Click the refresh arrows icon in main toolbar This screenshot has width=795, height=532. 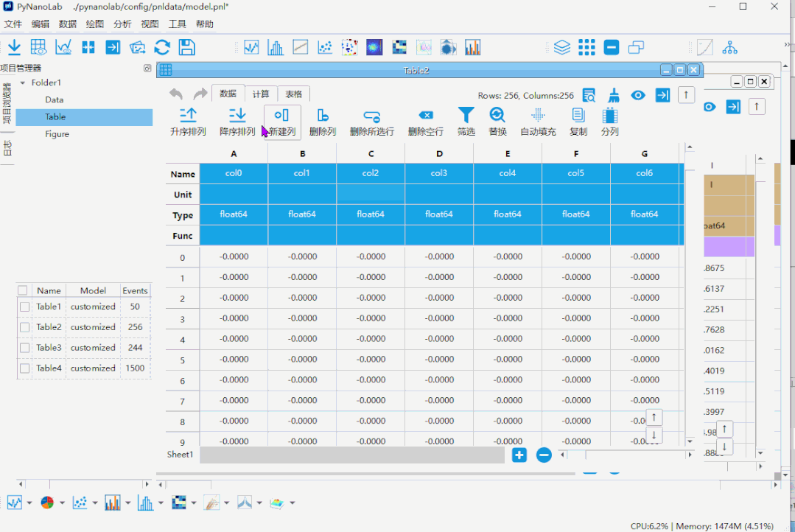pos(162,48)
